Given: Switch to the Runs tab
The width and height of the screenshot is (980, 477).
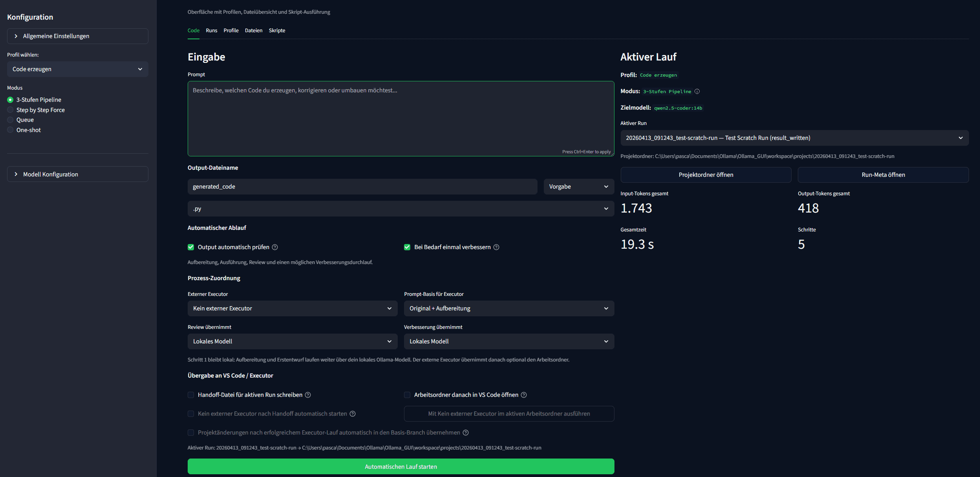Looking at the screenshot, I should coord(212,30).
